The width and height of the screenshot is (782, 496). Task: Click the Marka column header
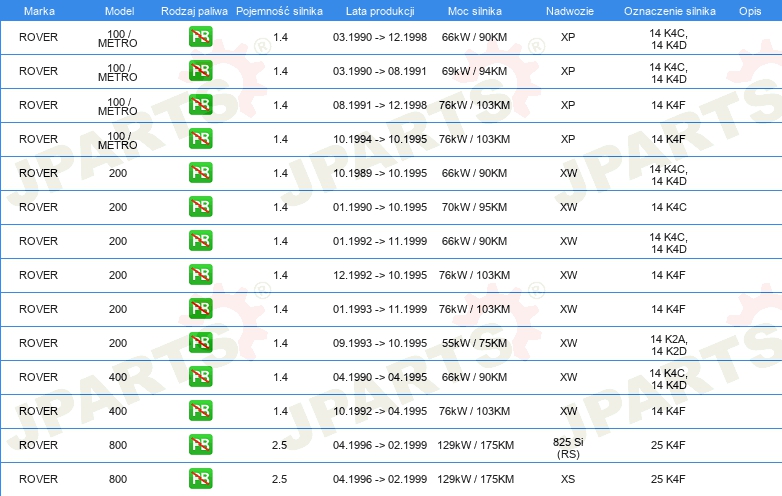coord(39,11)
